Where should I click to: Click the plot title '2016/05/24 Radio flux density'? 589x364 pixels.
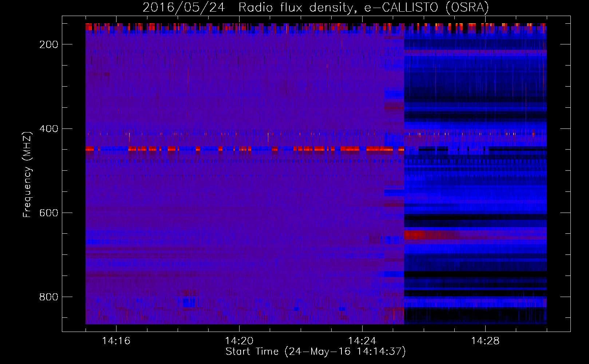[x=316, y=7]
